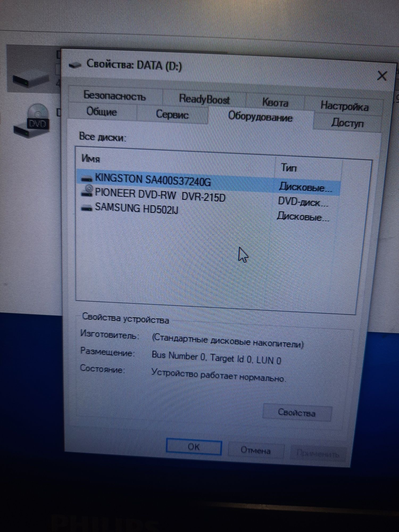Screen dimensions: 399x532
Task: Click the greyed-out Применить button
Action: pyautogui.click(x=318, y=454)
